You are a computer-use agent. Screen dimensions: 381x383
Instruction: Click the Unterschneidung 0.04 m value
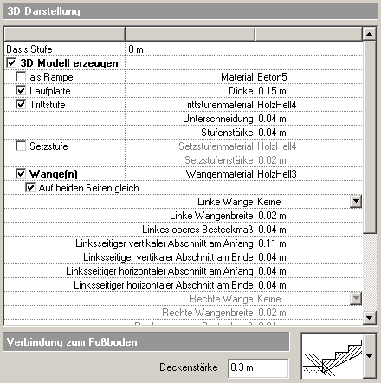272,119
